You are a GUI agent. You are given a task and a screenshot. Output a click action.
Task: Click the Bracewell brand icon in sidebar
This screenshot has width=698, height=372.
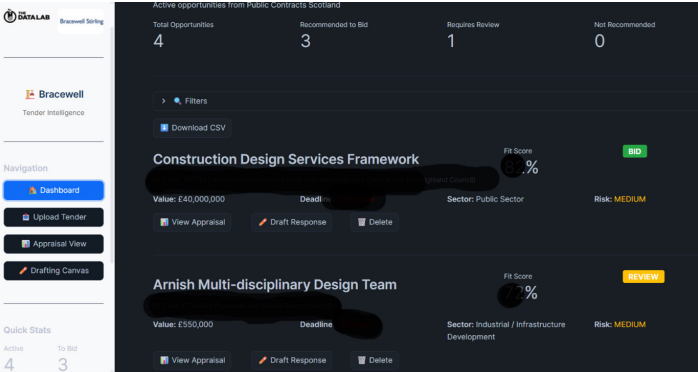pos(30,94)
